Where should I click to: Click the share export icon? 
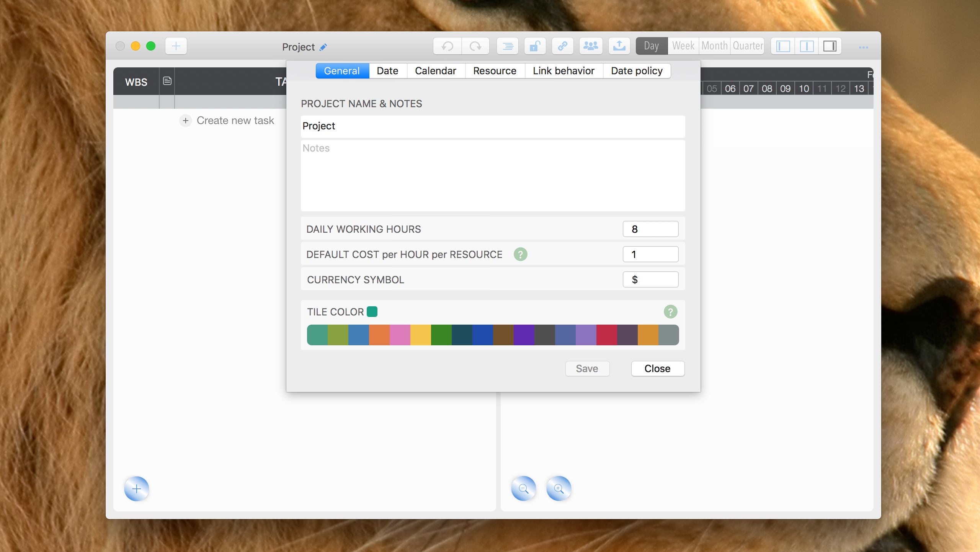pyautogui.click(x=619, y=46)
